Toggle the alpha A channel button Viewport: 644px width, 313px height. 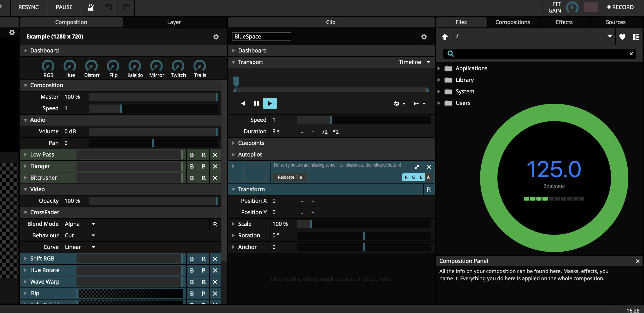click(x=429, y=177)
